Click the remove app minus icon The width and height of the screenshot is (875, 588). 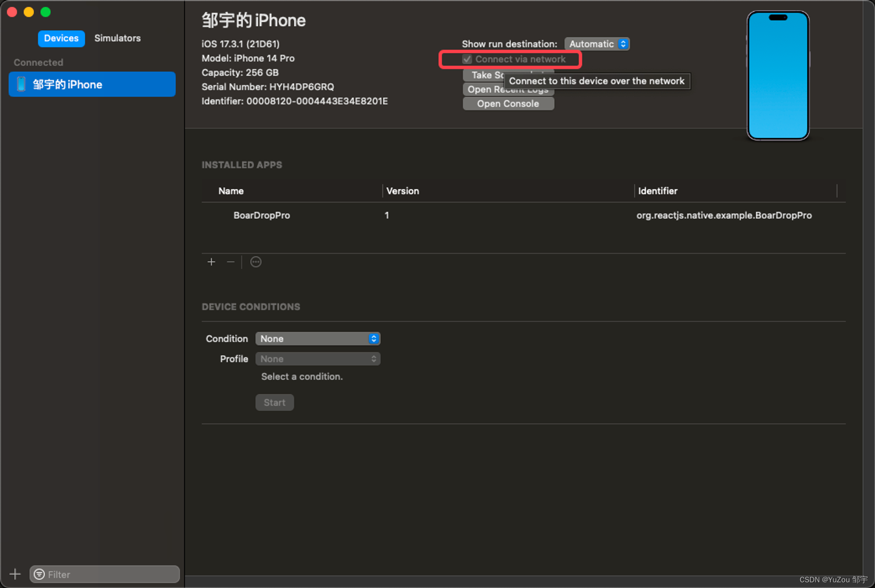tap(231, 262)
